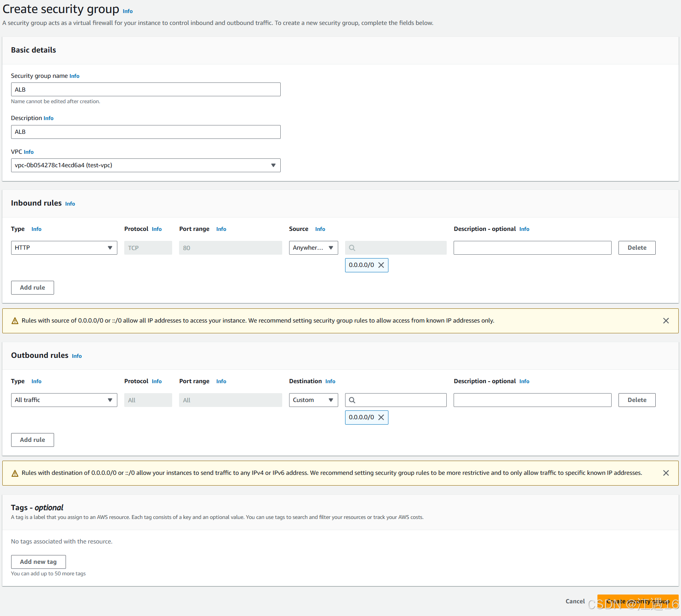This screenshot has width=681, height=616.
Task: Delete the HTTP inbound rule
Action: (637, 247)
